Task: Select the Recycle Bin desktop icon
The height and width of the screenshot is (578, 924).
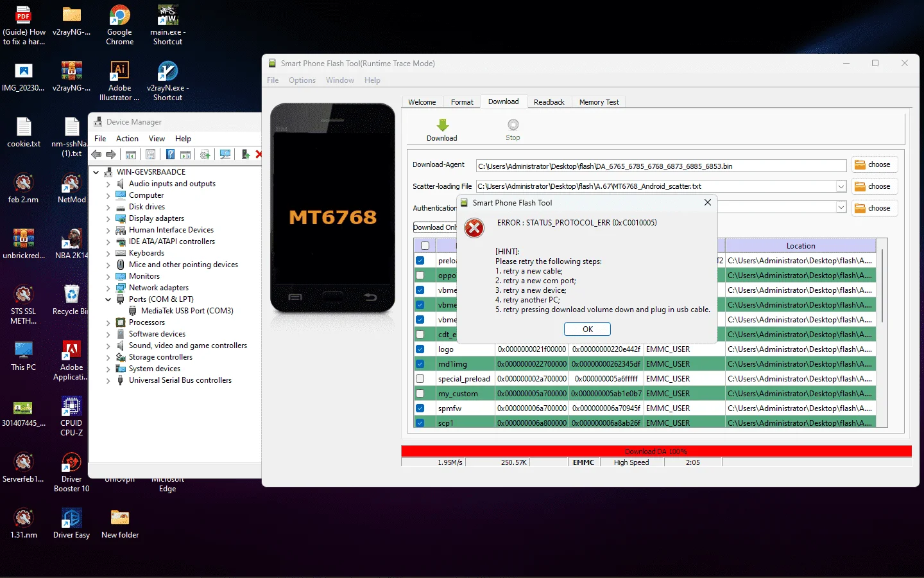Action: pos(71,301)
